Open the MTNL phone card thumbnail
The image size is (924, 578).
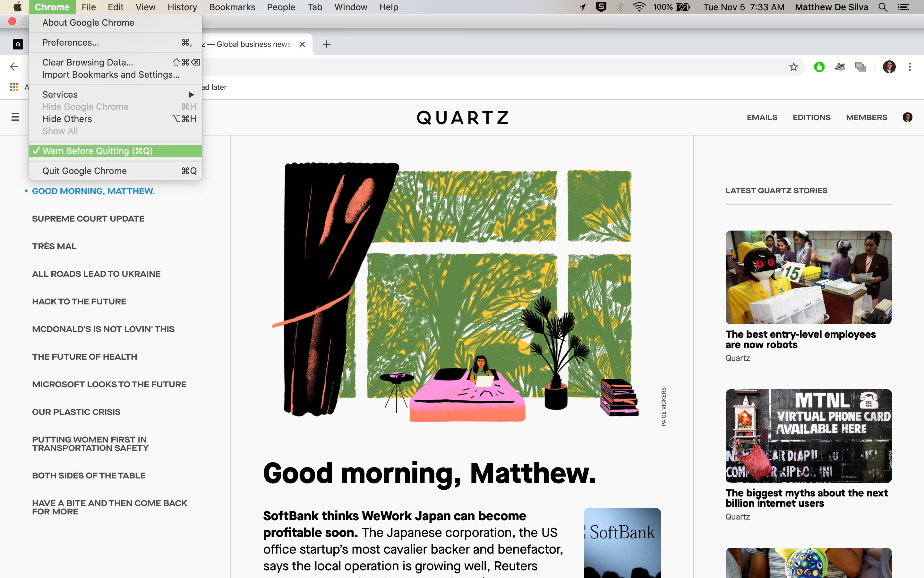click(x=808, y=436)
